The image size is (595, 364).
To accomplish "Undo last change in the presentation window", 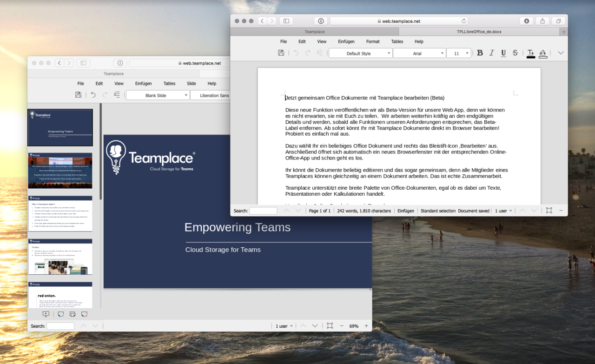I will coord(93,95).
